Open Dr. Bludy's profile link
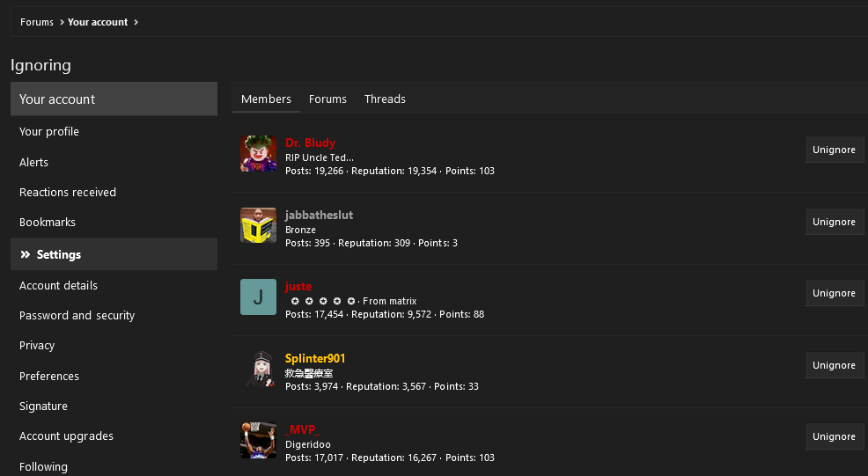The width and height of the screenshot is (868, 476). pyautogui.click(x=310, y=143)
